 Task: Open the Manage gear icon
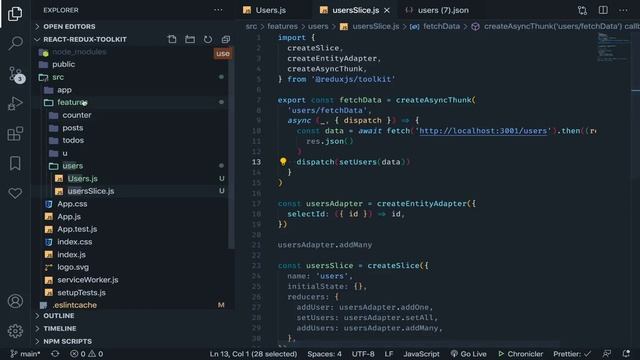point(15,331)
